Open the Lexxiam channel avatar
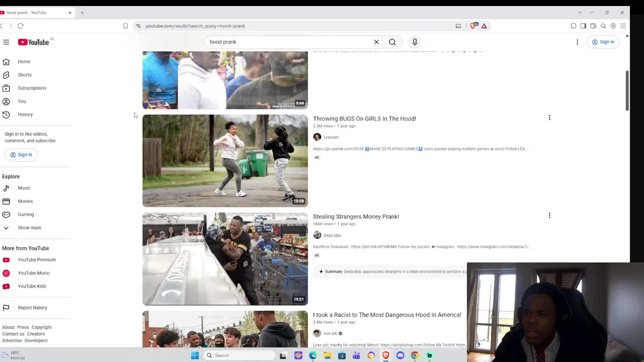 pyautogui.click(x=317, y=137)
